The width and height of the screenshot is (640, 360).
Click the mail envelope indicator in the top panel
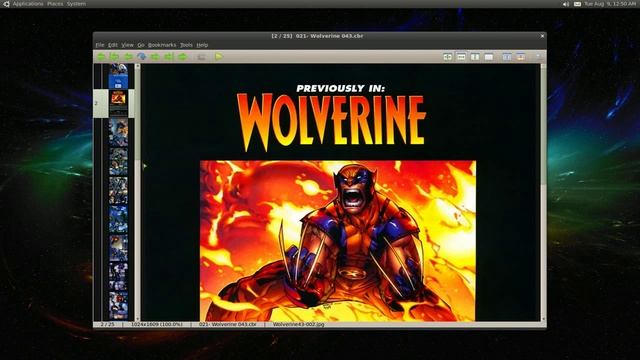[x=578, y=4]
